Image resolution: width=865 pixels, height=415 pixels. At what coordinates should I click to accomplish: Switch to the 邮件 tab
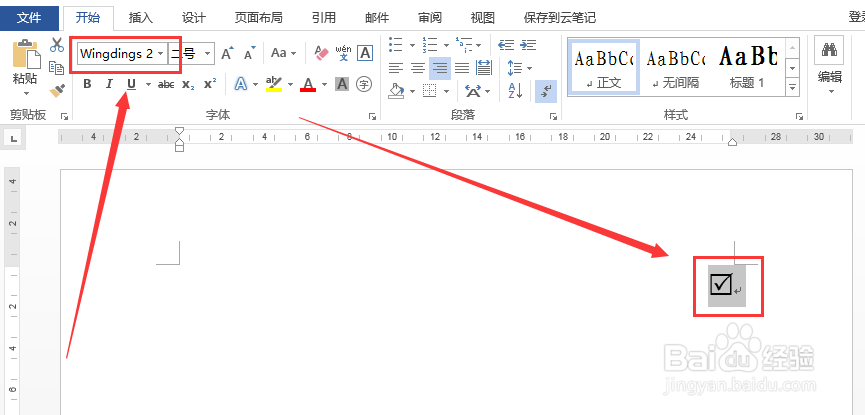point(377,18)
